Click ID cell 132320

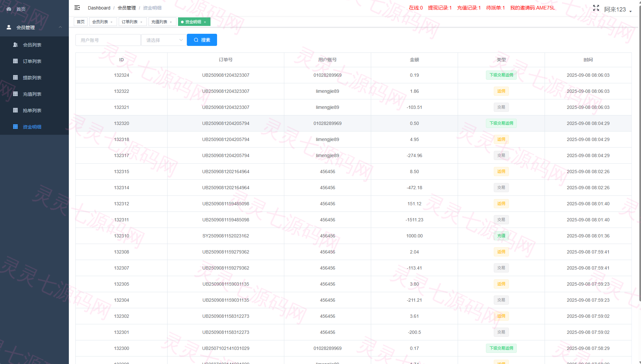121,123
